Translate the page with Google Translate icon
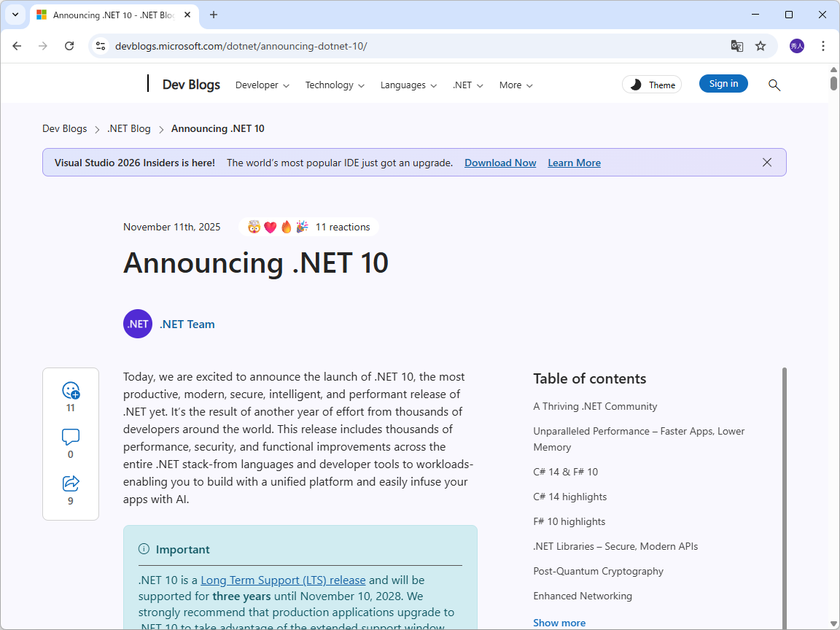This screenshot has height=630, width=840. click(736, 45)
